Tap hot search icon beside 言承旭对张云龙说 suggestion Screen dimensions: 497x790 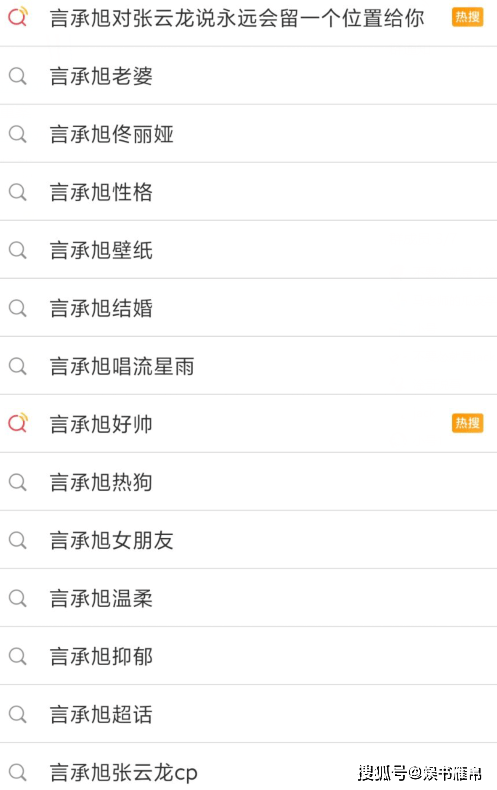[18, 18]
